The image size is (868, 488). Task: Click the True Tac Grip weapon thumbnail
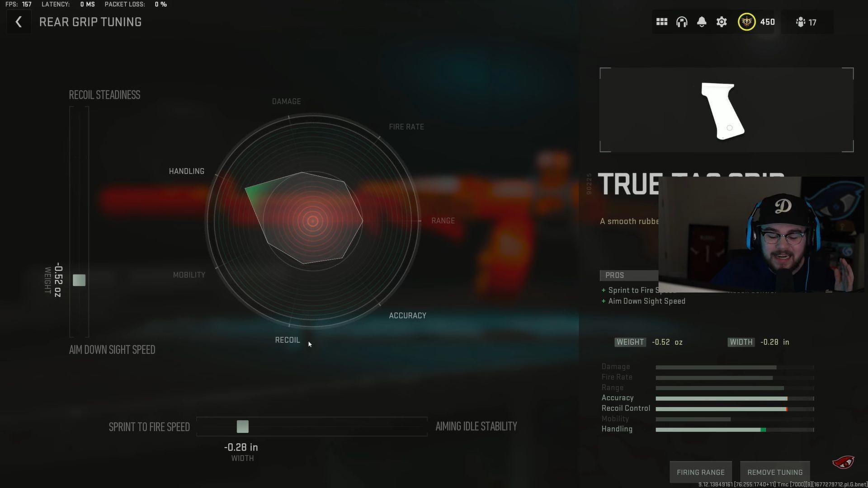(x=722, y=110)
